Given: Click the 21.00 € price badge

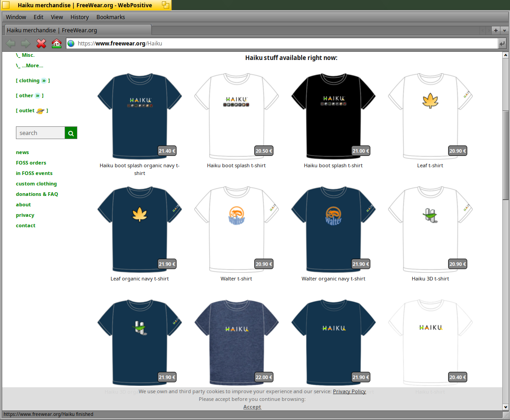Looking at the screenshot, I should point(361,151).
